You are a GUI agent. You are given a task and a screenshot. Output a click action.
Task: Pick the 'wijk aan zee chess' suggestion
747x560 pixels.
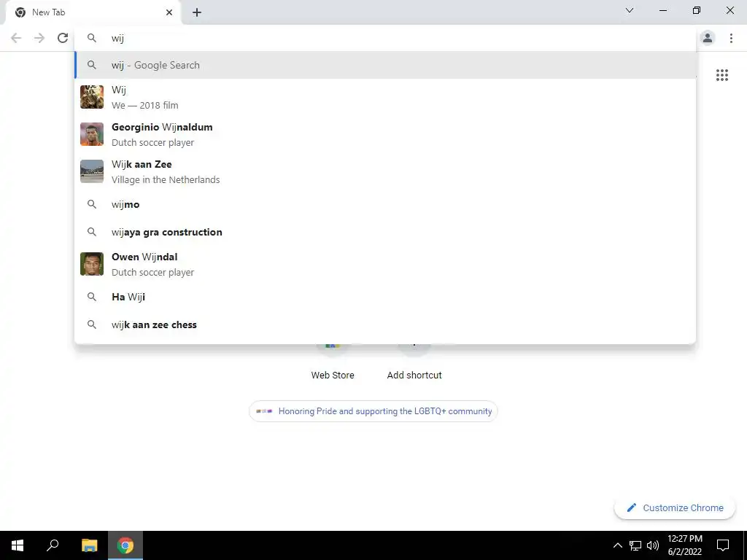pyautogui.click(x=385, y=324)
